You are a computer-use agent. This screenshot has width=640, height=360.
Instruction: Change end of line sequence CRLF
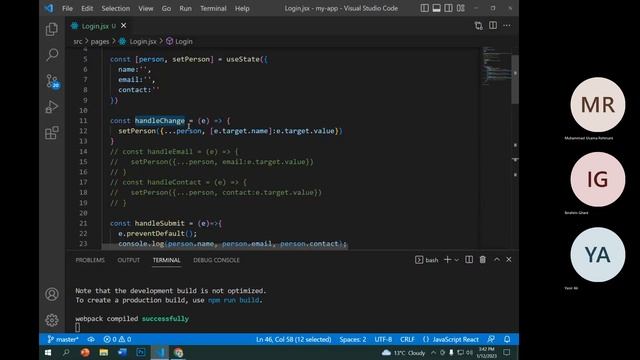(407, 339)
